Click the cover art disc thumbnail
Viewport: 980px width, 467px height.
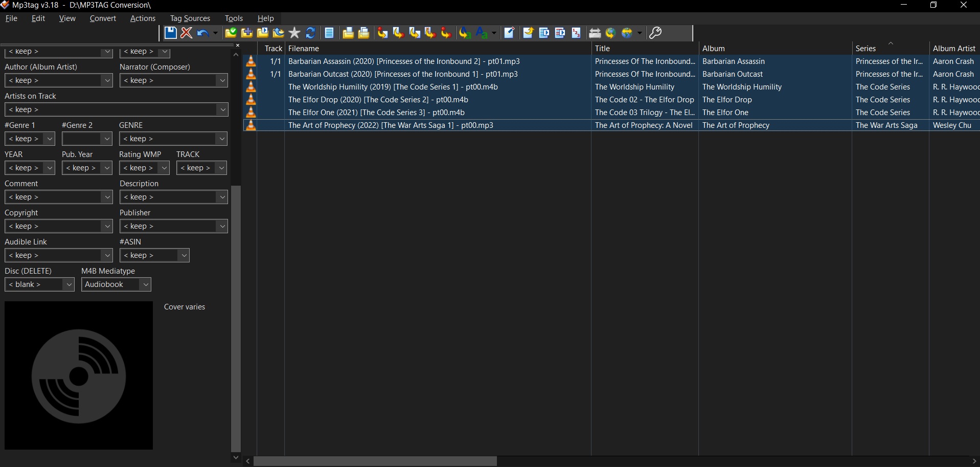[79, 375]
